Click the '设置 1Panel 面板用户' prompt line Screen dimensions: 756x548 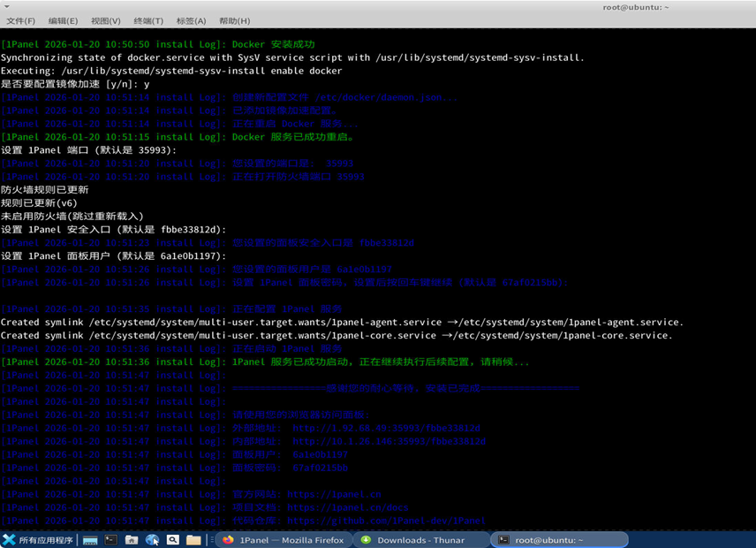tap(113, 255)
